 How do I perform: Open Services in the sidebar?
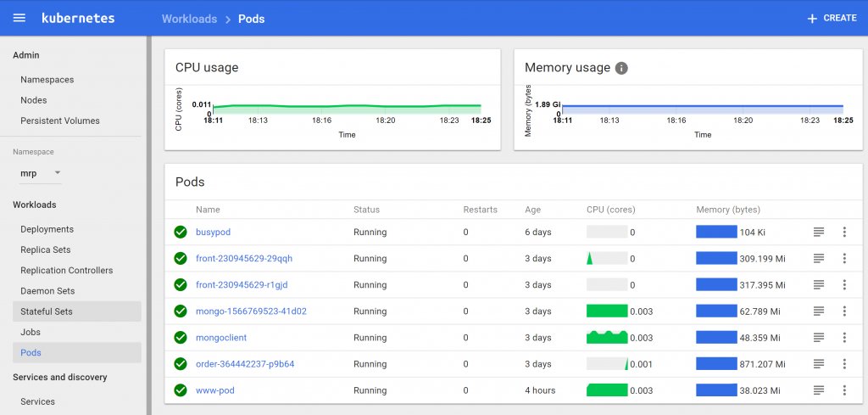(x=37, y=401)
